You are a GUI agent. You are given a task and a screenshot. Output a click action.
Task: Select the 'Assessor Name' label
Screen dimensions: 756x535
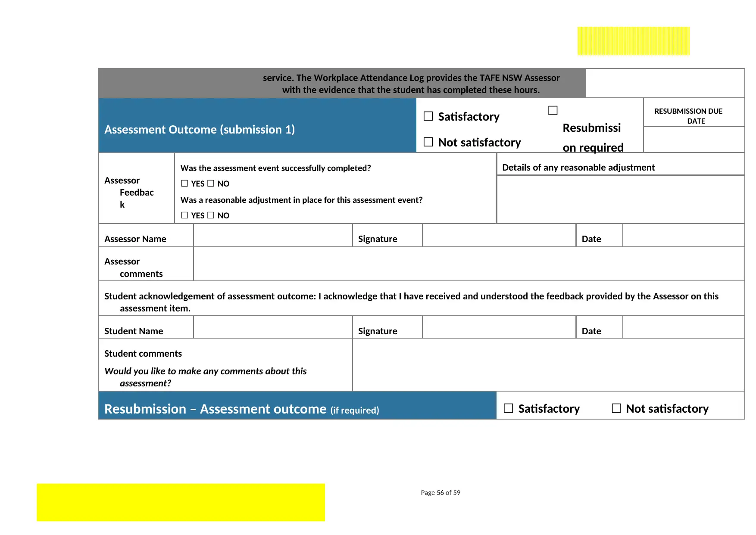click(135, 239)
